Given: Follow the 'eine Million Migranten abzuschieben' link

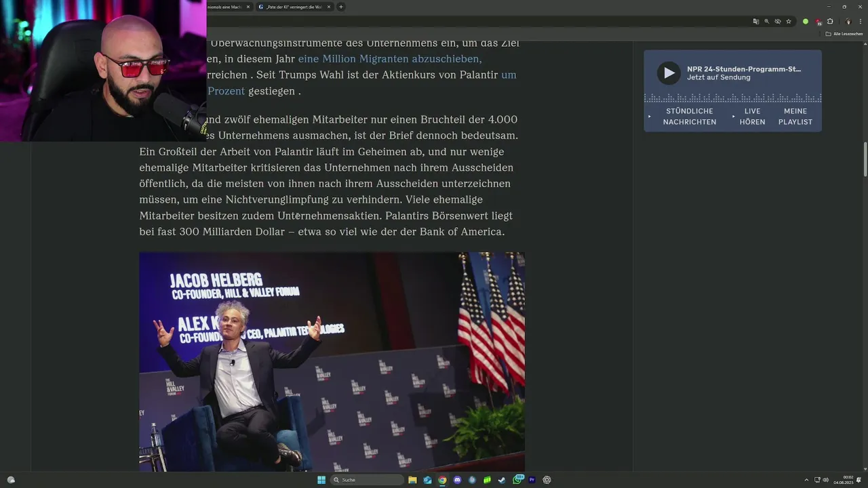Looking at the screenshot, I should tap(390, 59).
